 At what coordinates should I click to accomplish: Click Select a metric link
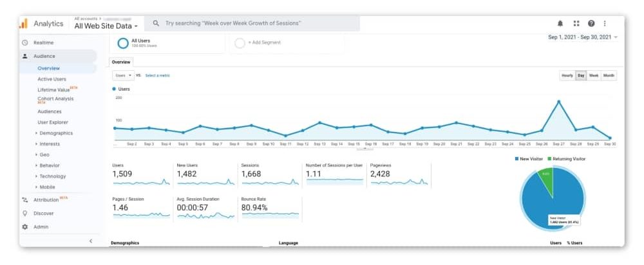click(x=158, y=75)
